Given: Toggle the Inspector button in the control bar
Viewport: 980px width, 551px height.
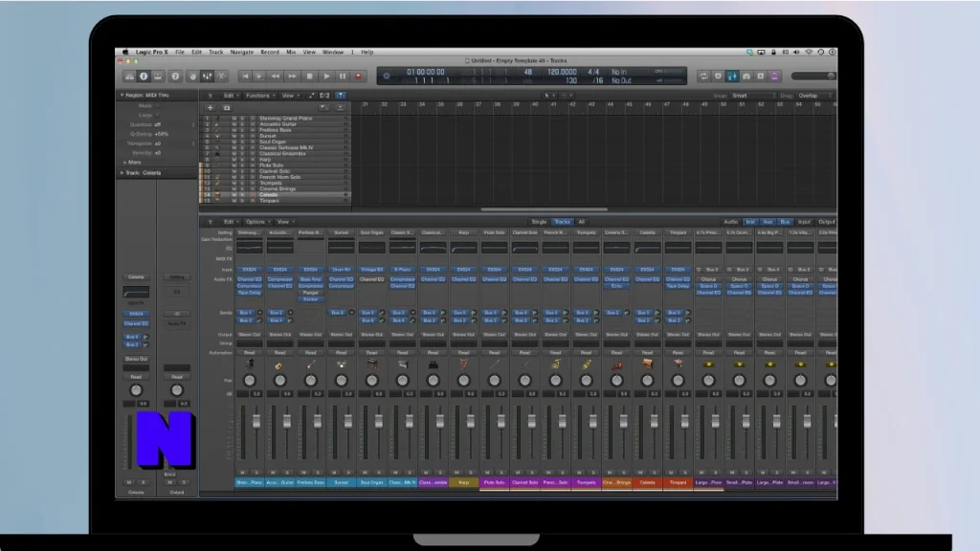Looking at the screenshot, I should (x=144, y=77).
